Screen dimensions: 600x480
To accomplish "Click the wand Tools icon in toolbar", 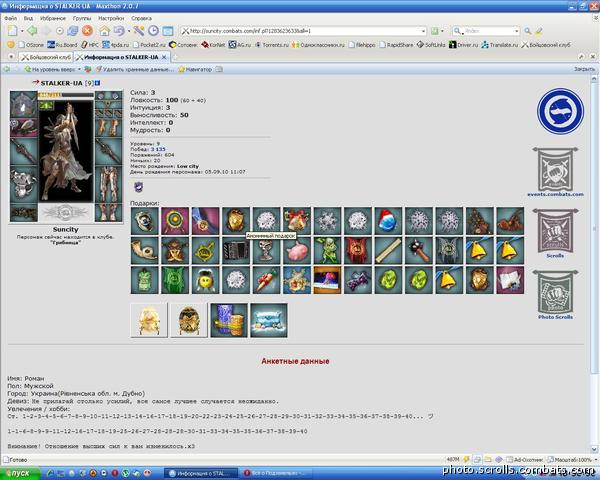I will coord(139,31).
